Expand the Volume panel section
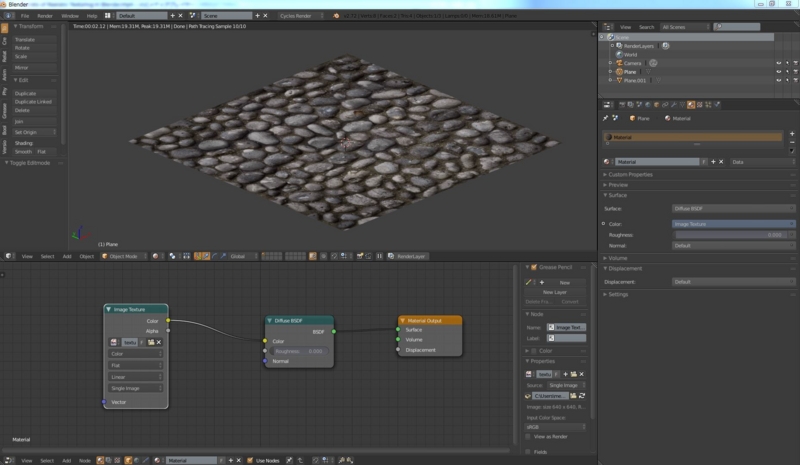Viewport: 800px width, 465px height. coord(618,258)
